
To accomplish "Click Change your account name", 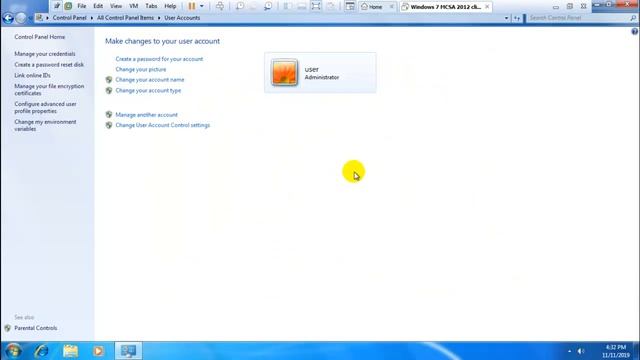I will click(x=150, y=80).
